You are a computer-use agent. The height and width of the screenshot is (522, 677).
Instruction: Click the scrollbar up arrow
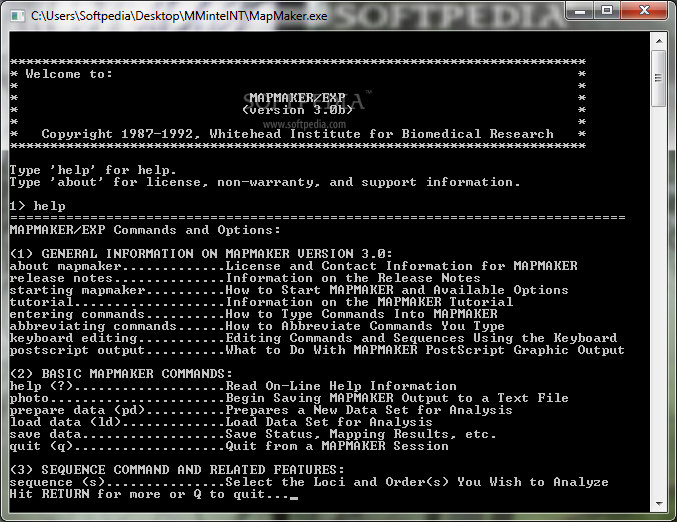(659, 41)
